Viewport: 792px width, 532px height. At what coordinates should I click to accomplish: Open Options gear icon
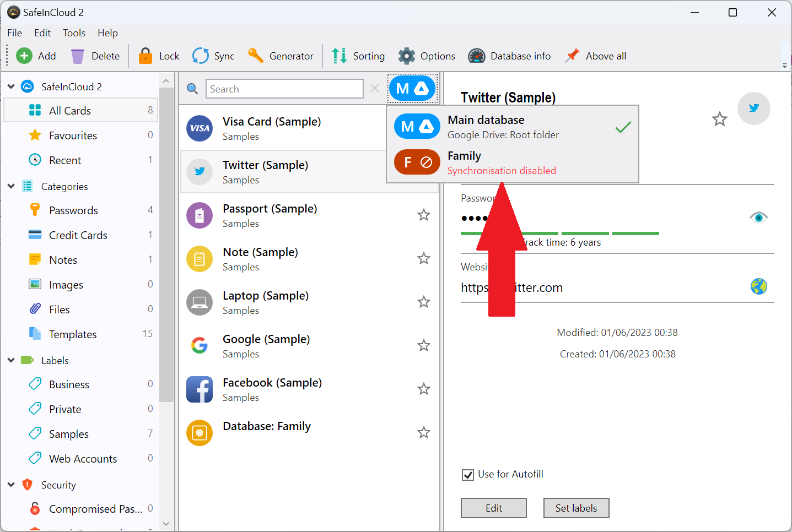[407, 56]
